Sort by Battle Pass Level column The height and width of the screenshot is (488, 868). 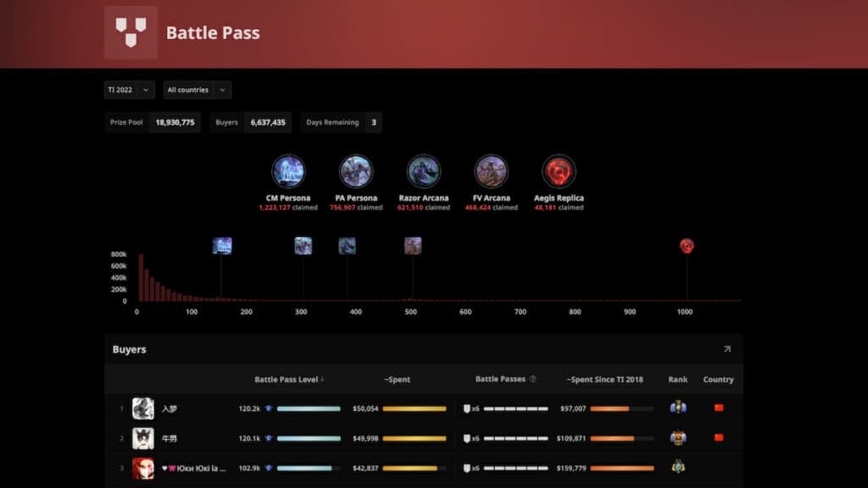(x=289, y=380)
